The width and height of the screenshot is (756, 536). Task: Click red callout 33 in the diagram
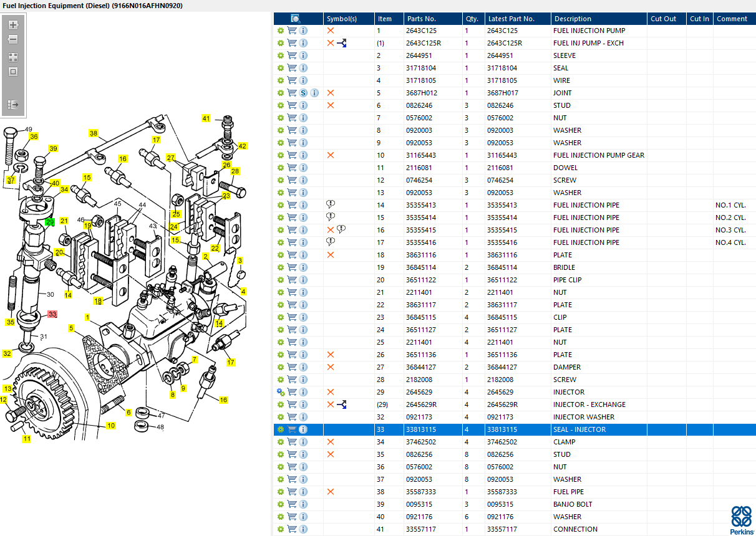(x=52, y=314)
